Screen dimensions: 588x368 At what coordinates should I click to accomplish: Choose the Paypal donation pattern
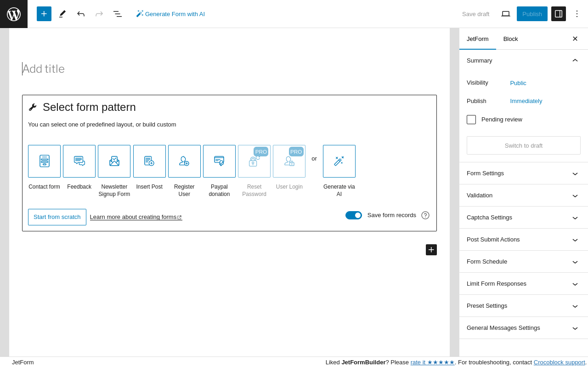point(219,161)
